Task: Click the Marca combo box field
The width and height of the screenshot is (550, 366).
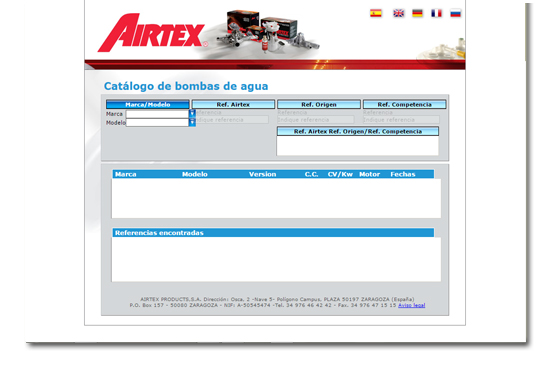Action: [157, 114]
